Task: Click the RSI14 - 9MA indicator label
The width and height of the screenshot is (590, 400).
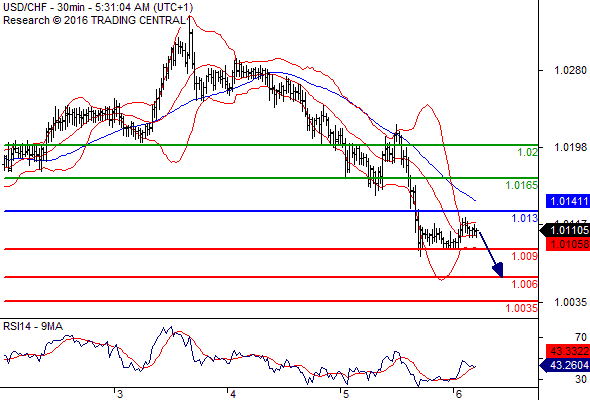Action: point(33,326)
